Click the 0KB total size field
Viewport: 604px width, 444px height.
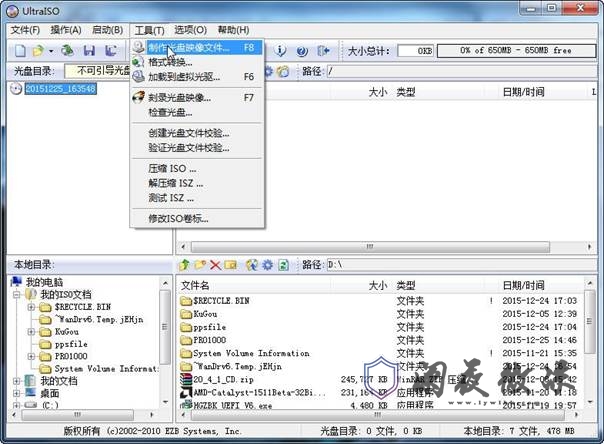(x=415, y=50)
